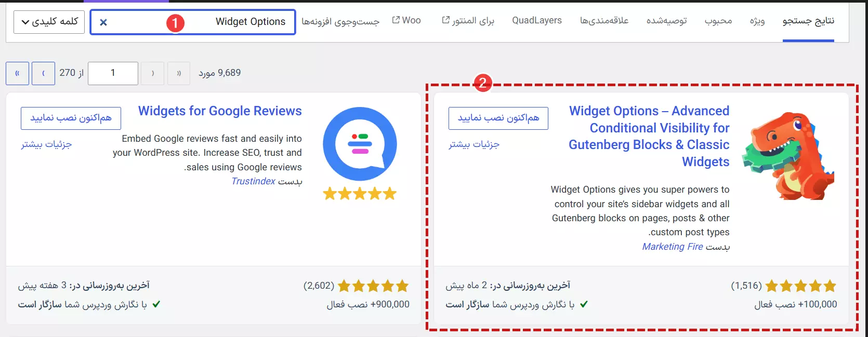Image resolution: width=868 pixels, height=337 pixels.
Task: Switch to the توصیه‌شده tab
Action: 667,21
